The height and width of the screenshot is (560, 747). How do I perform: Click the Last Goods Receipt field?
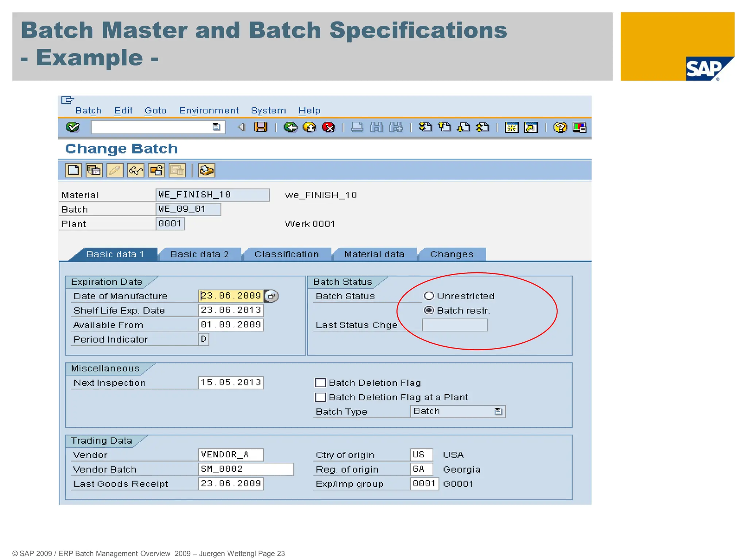pos(231,484)
